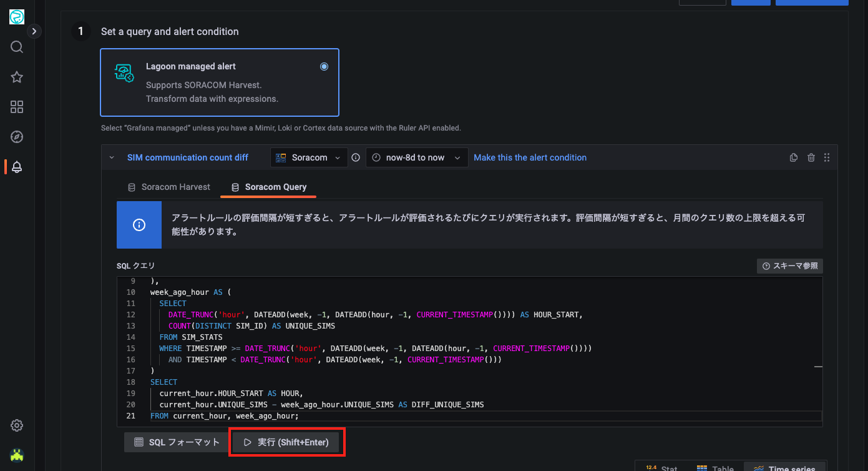The image size is (868, 471).
Task: Collapse the SIM communication count diff query
Action: coord(112,157)
